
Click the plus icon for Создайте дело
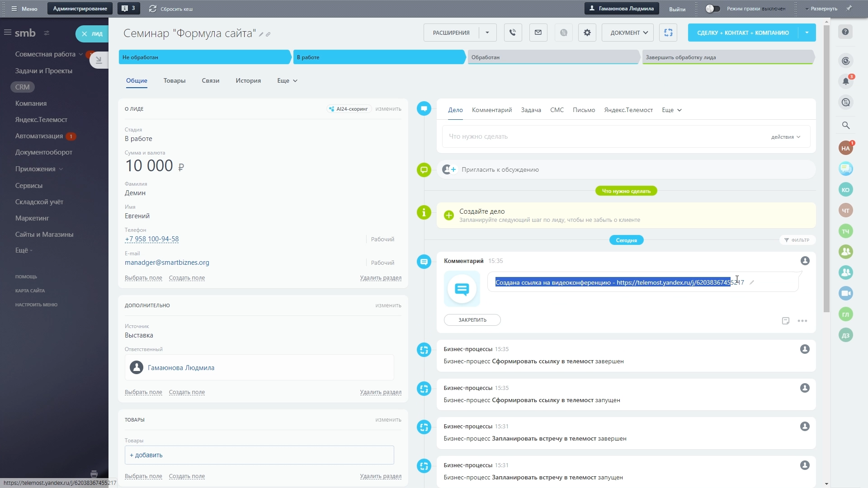pyautogui.click(x=448, y=216)
